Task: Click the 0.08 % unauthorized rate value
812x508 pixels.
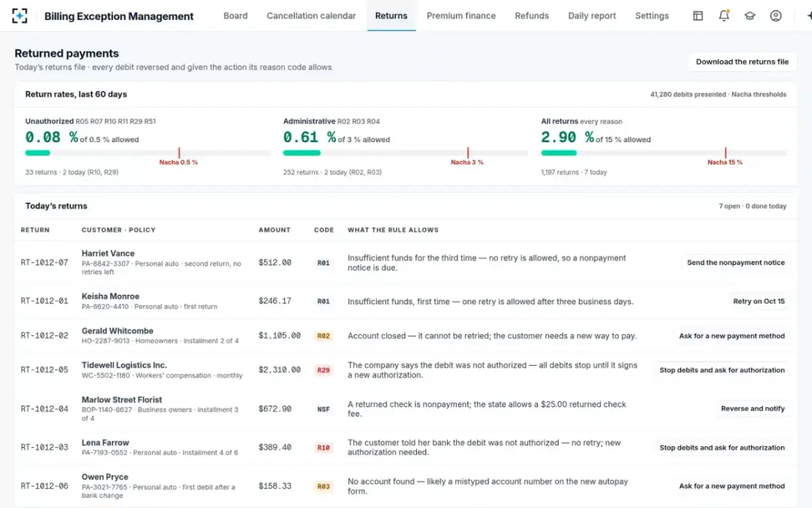Action: 51,137
